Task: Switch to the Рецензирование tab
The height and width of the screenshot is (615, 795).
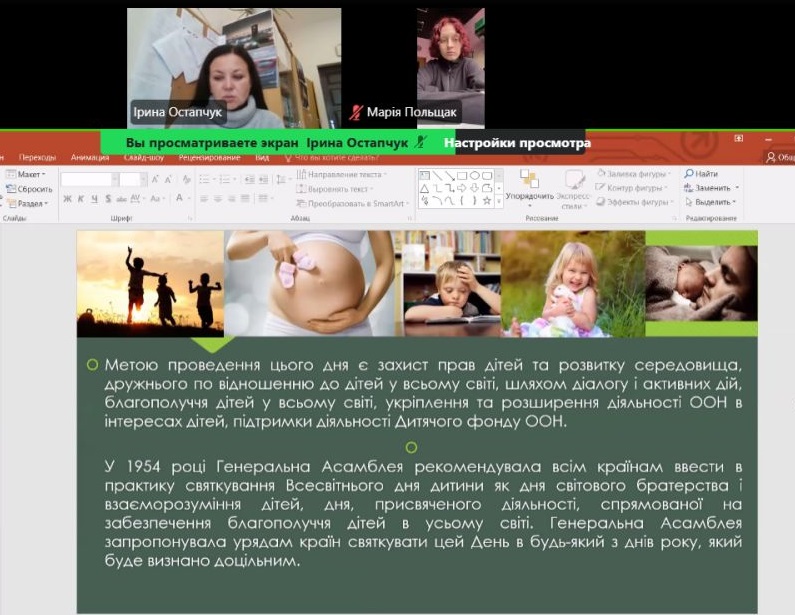Action: (x=209, y=158)
